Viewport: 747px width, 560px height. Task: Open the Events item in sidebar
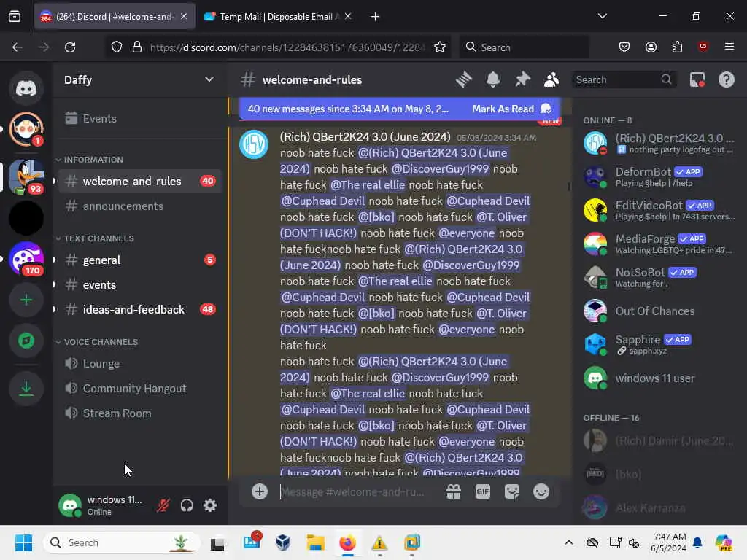click(x=140, y=118)
